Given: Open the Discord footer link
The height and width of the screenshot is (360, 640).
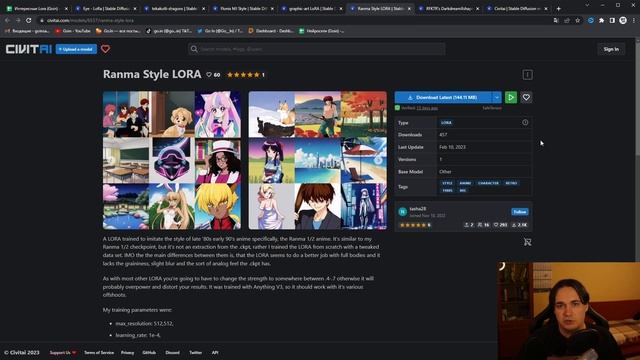Looking at the screenshot, I should [172, 352].
